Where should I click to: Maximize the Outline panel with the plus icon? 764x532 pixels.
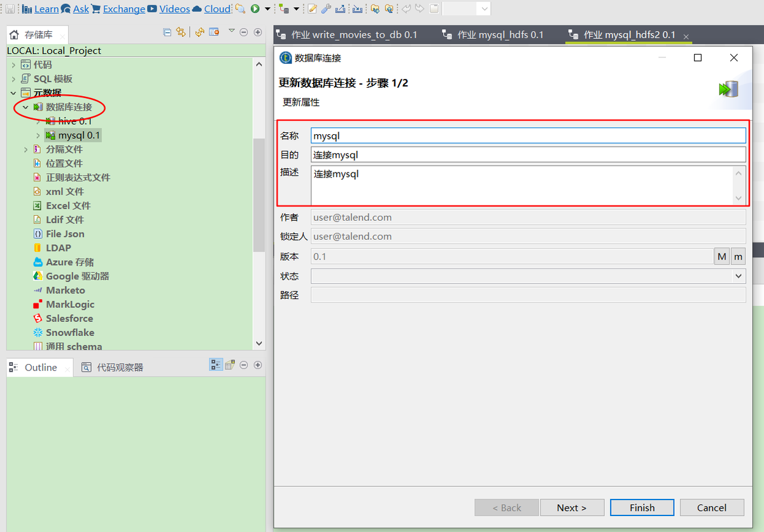pyautogui.click(x=258, y=366)
